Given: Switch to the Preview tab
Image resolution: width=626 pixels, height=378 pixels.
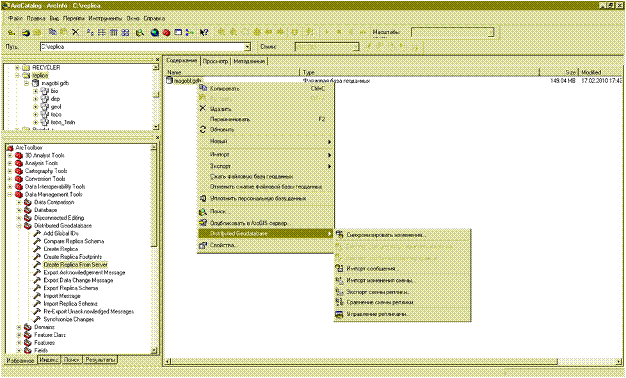Looking at the screenshot, I should 215,61.
